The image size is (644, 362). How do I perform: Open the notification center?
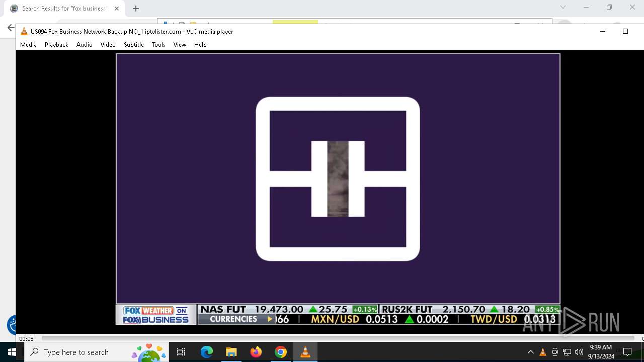point(627,352)
